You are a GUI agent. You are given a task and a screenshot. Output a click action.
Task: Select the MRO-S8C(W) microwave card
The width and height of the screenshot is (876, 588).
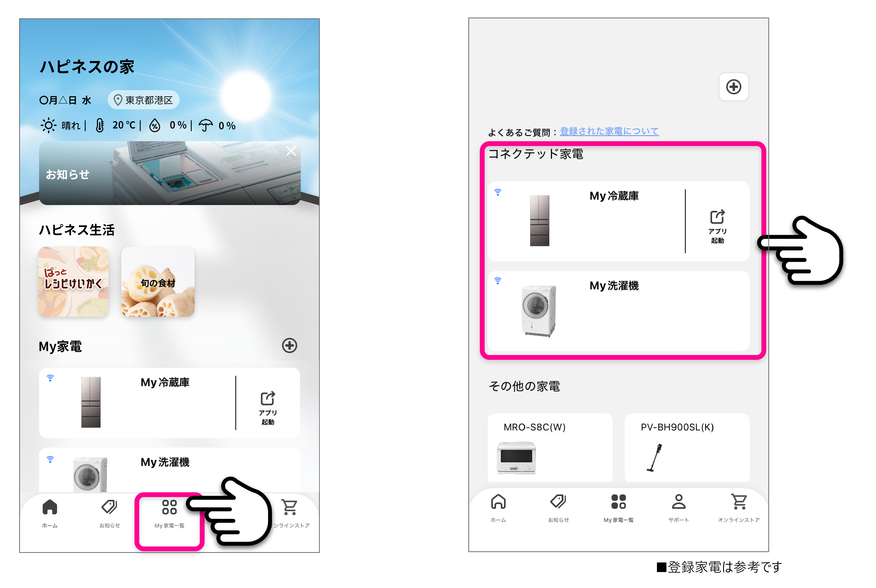tap(550, 447)
